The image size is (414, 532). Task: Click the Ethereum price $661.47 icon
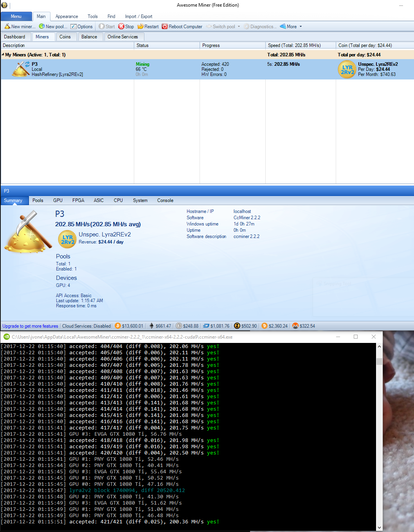coord(151,326)
